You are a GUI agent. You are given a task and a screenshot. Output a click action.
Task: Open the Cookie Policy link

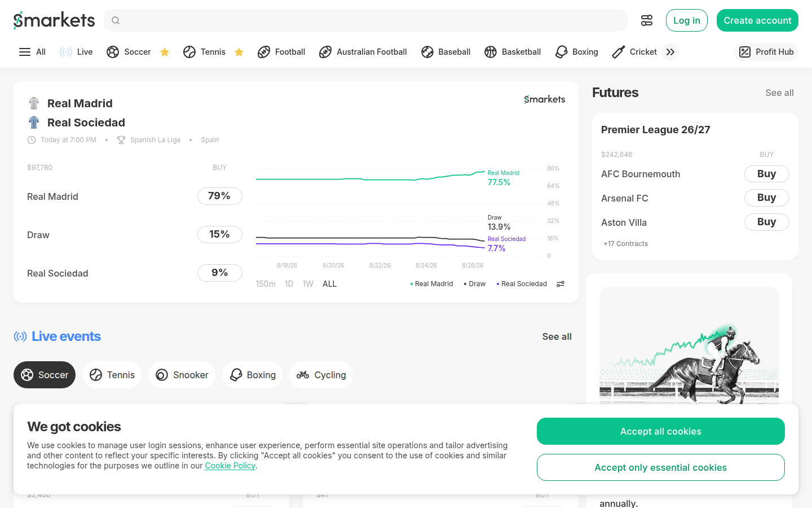[x=230, y=466]
